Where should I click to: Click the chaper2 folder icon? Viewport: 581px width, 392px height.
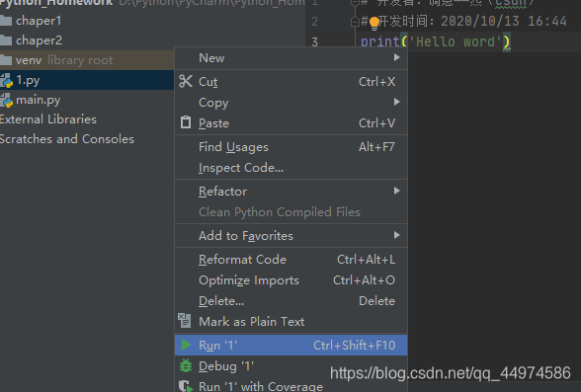point(6,39)
